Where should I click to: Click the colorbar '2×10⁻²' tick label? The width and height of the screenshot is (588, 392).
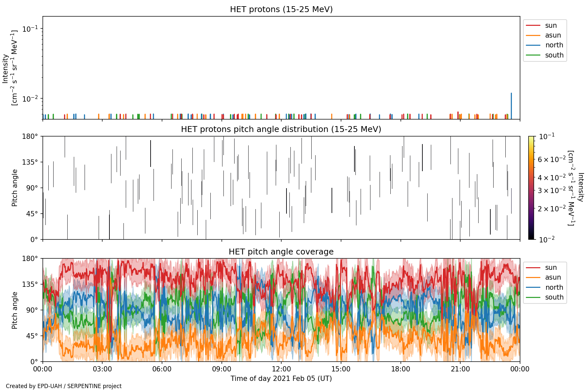tap(552, 208)
